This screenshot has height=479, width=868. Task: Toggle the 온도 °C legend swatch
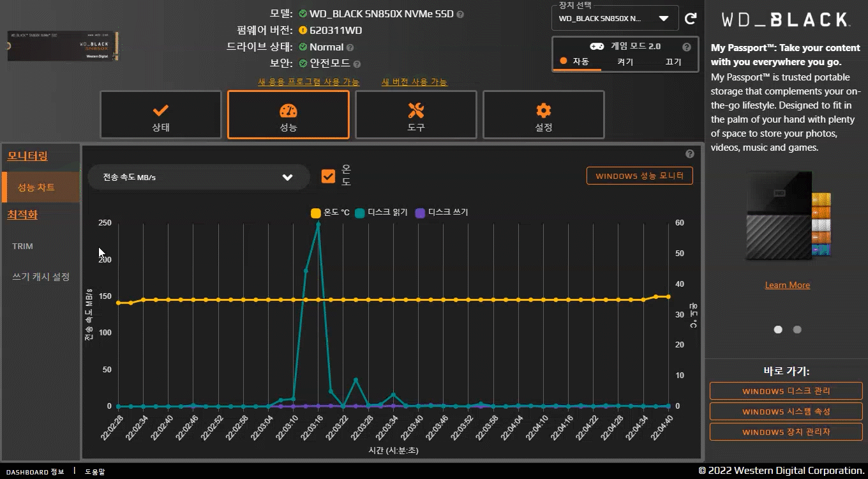coord(316,213)
